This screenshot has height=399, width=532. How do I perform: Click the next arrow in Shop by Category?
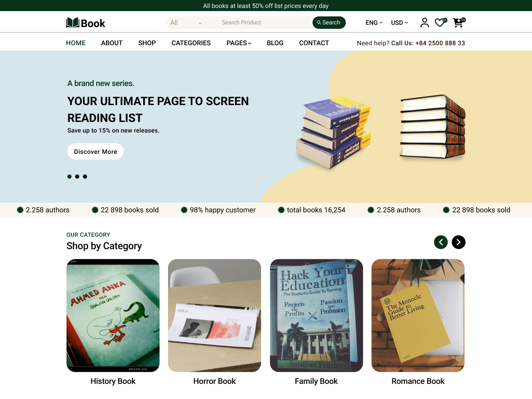point(458,242)
